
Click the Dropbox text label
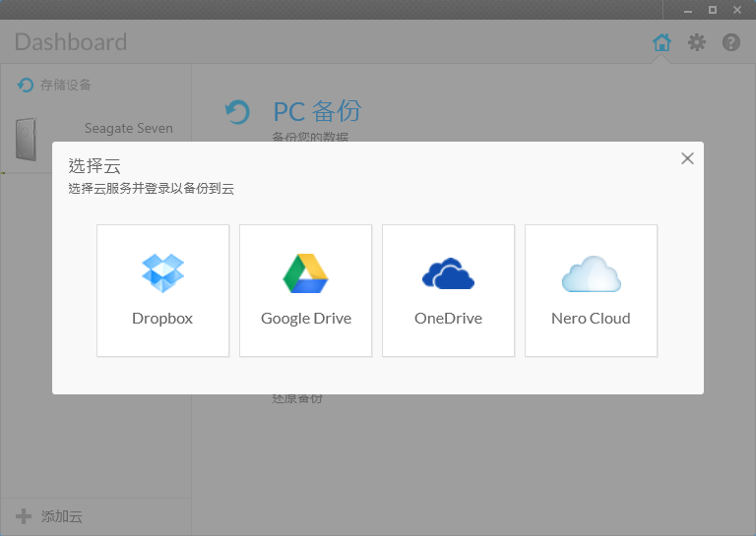coord(162,319)
